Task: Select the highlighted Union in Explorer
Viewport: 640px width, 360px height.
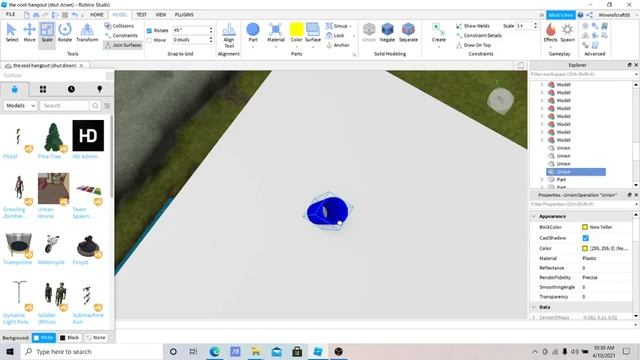Action: tap(576, 172)
